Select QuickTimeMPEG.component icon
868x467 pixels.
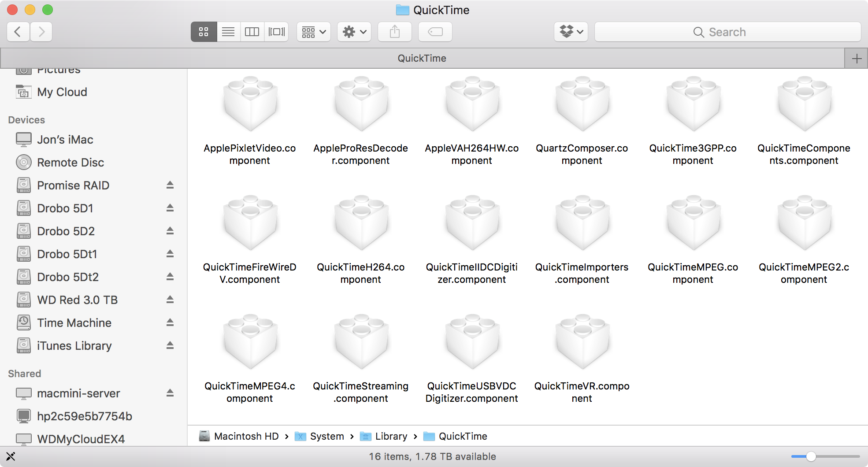pyautogui.click(x=694, y=223)
